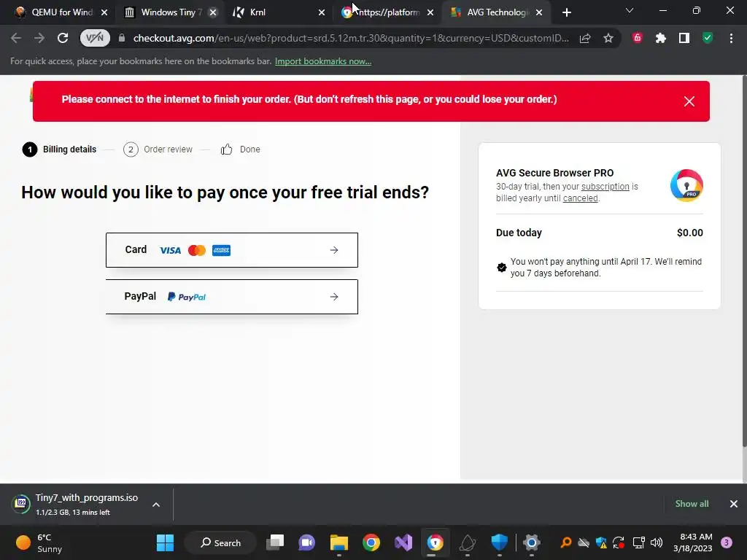The height and width of the screenshot is (560, 747).
Task: Open the Windows Start menu
Action: [x=166, y=542]
